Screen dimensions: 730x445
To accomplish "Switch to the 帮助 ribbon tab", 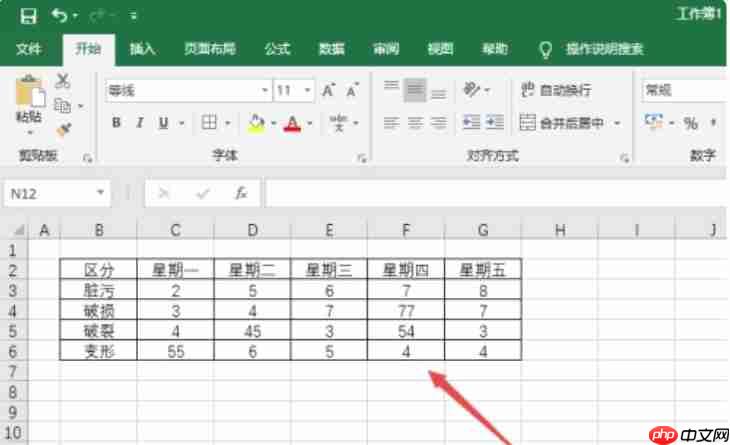I will [x=494, y=49].
